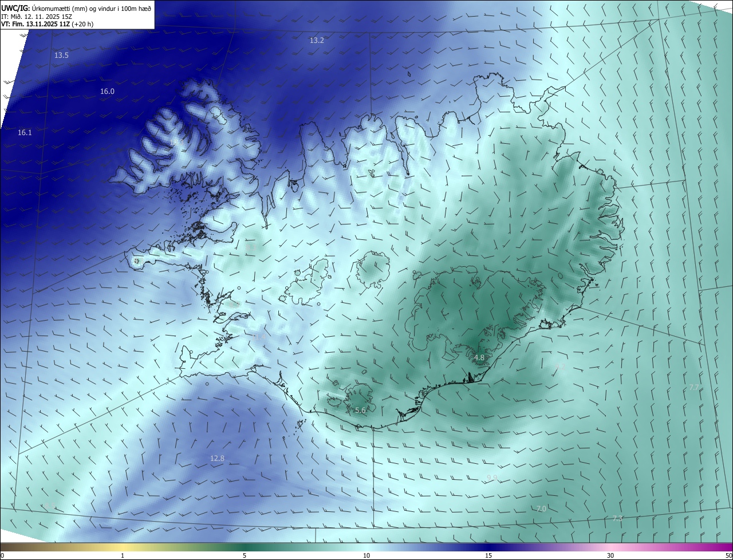This screenshot has width=733, height=560.
Task: Click the 13.2 value label on the map
Action: click(317, 41)
